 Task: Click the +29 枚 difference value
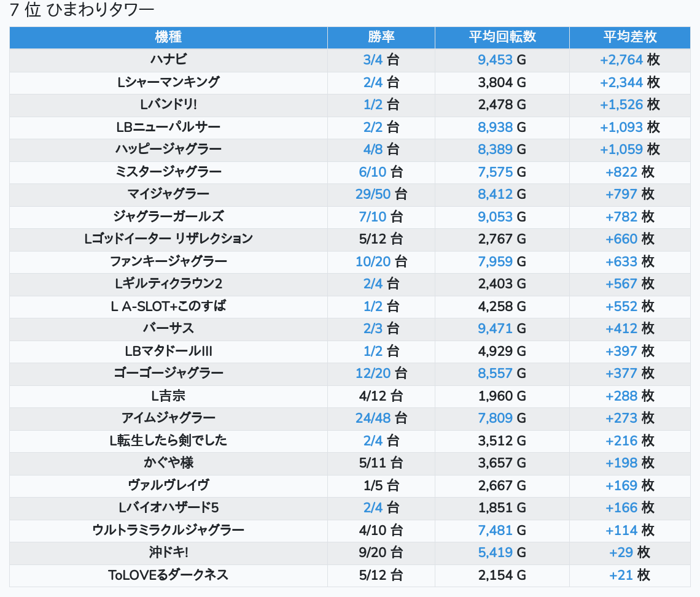(630, 552)
